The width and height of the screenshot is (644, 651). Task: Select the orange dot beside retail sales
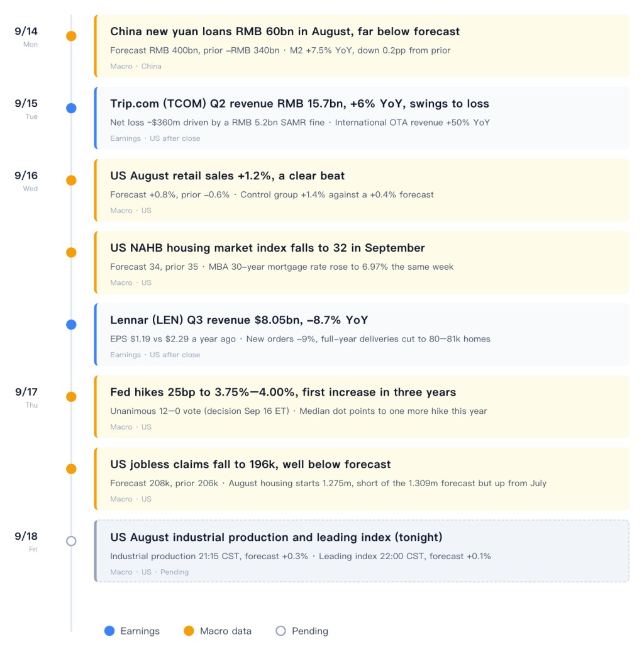coord(72,180)
